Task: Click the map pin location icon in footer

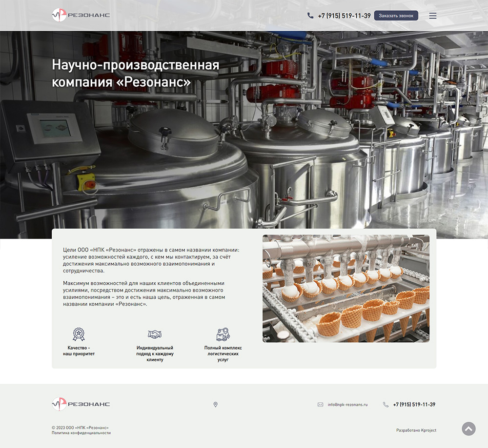Action: [215, 405]
